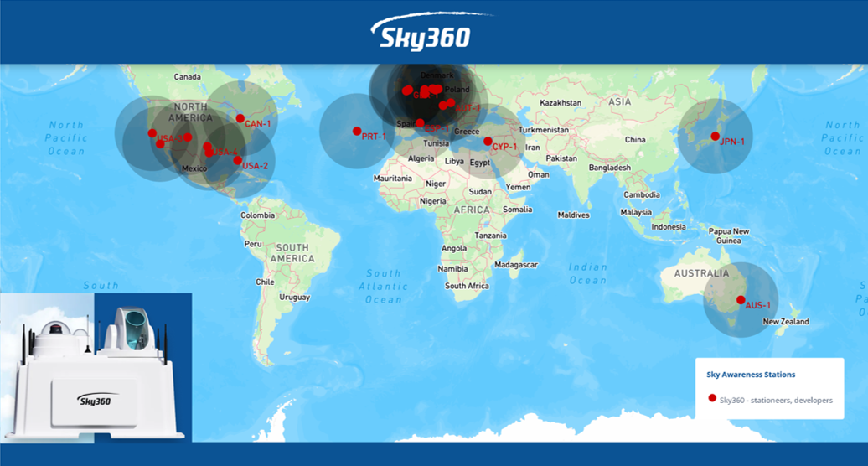
Task: Click the Indonesia map label
Action: coord(668,227)
